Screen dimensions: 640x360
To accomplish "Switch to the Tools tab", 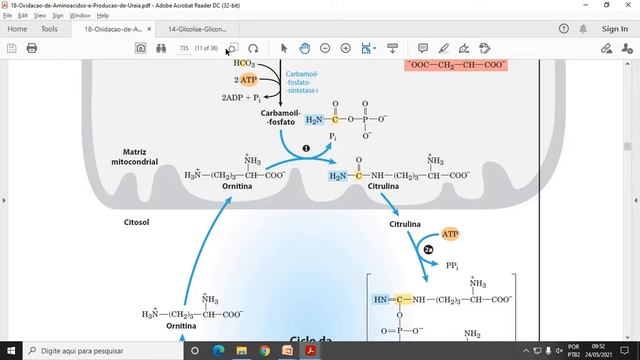I will tap(49, 29).
